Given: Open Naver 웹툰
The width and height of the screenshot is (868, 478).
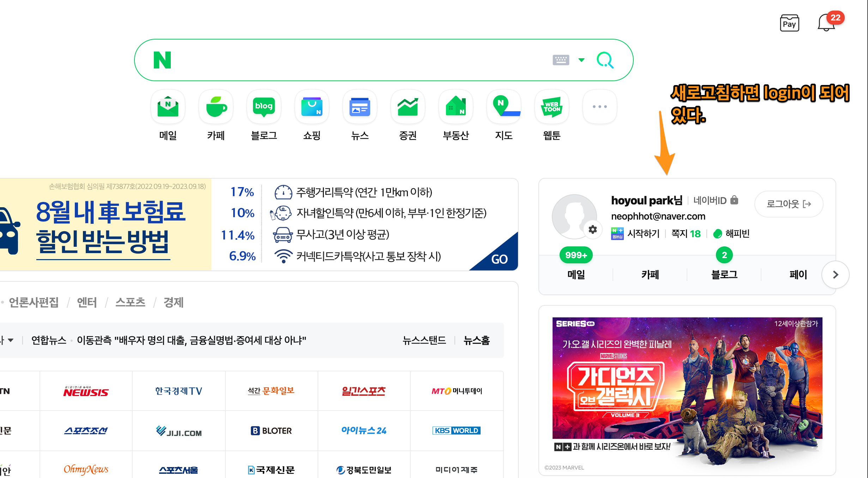Looking at the screenshot, I should pyautogui.click(x=551, y=107).
